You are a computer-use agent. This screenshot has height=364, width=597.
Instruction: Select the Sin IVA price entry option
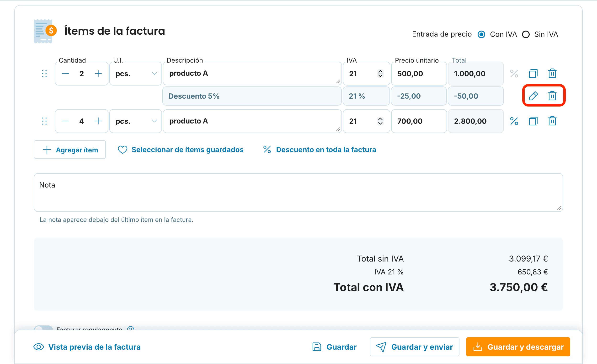526,34
